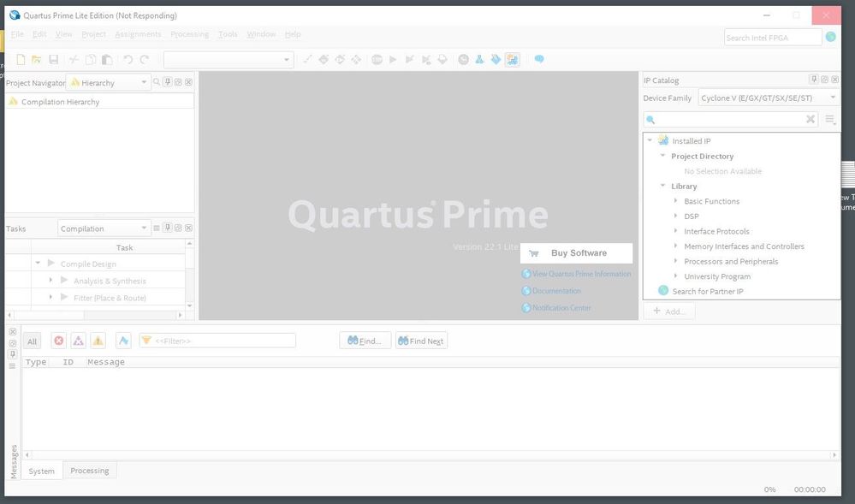Click the Stop Processing toolbar icon
Viewport: 855px width, 504px height.
click(377, 59)
